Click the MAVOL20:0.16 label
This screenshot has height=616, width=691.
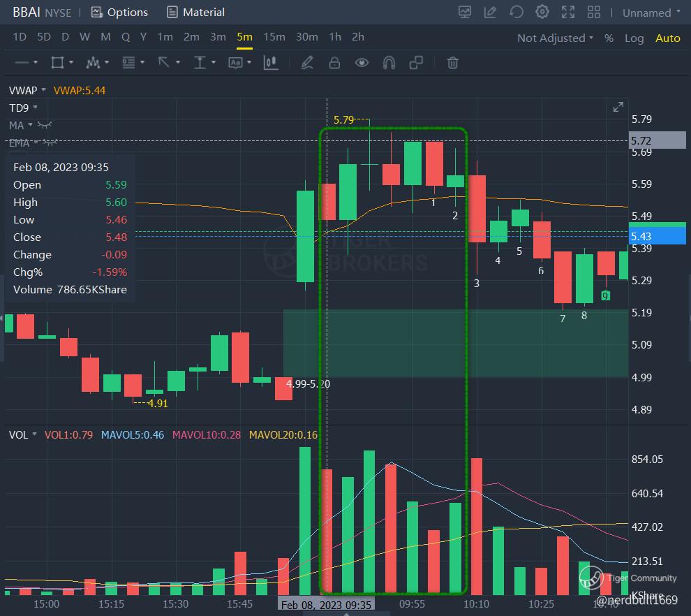pyautogui.click(x=283, y=435)
